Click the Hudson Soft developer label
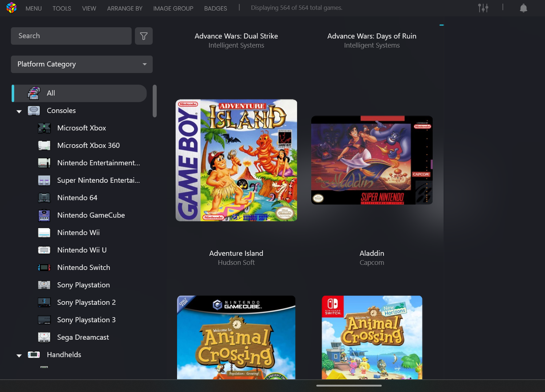Screen dimensions: 545x392 pyautogui.click(x=236, y=262)
